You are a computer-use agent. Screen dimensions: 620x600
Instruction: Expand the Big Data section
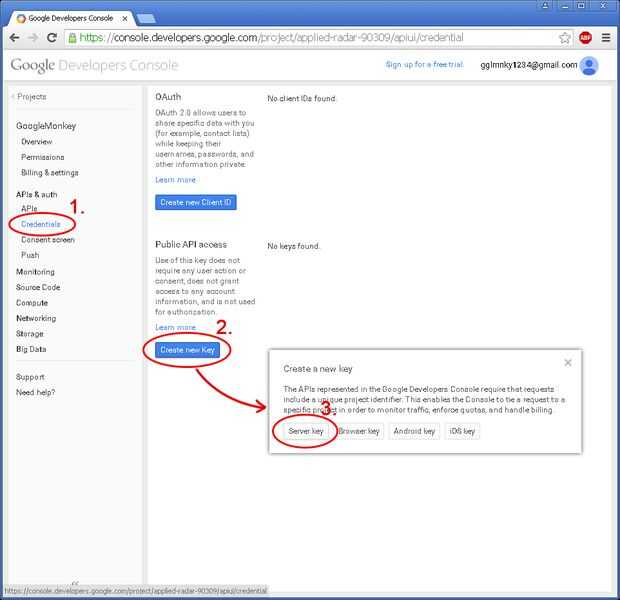click(x=31, y=349)
